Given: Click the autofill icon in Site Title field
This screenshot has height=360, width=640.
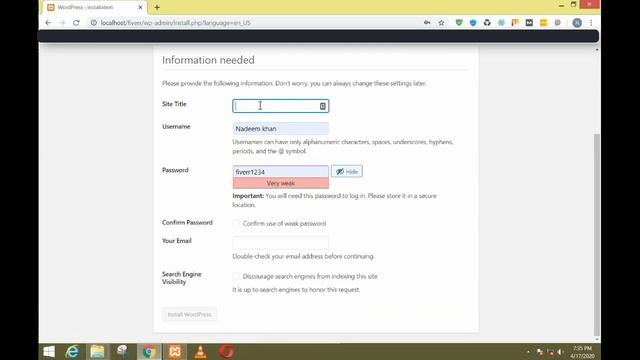Looking at the screenshot, I should (x=322, y=106).
